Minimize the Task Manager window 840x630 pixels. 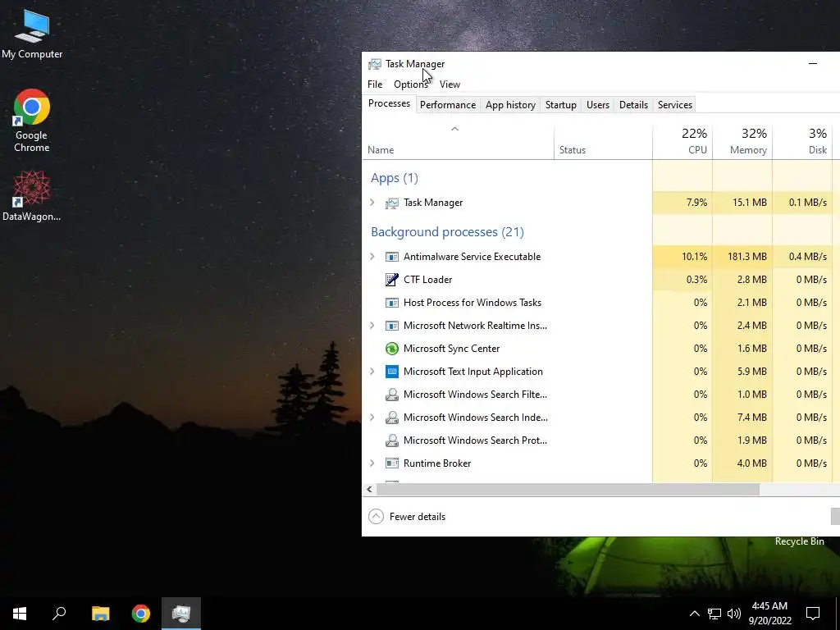(813, 64)
